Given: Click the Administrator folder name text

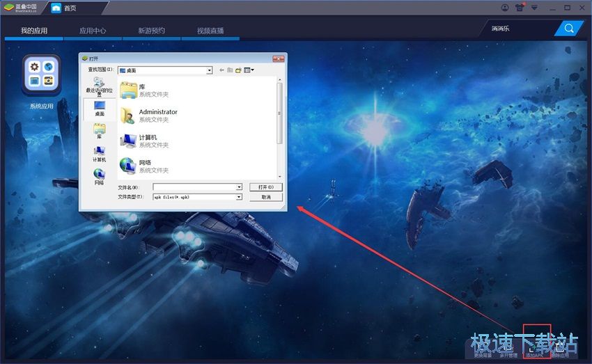Looking at the screenshot, I should [158, 112].
